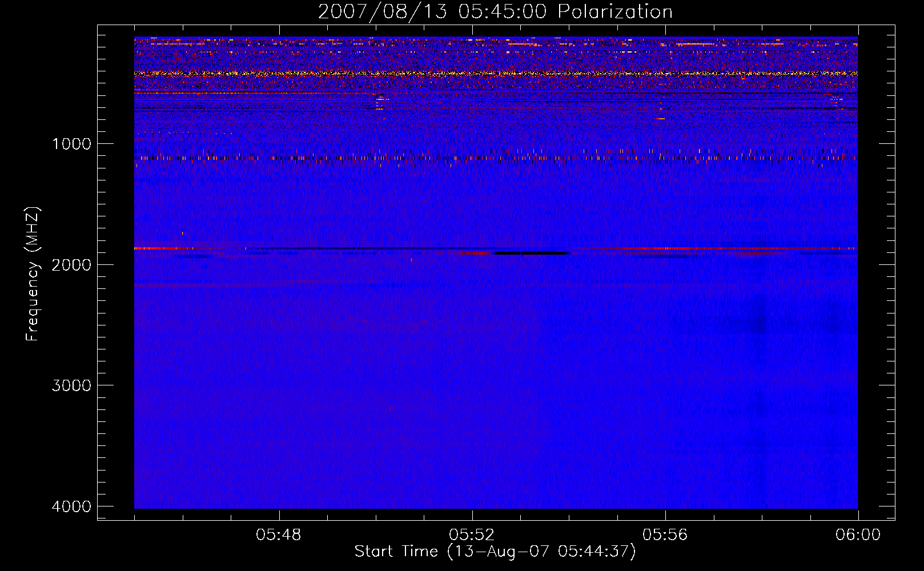Click the 06:00 time tick label
The height and width of the screenshot is (571, 924).
(858, 535)
